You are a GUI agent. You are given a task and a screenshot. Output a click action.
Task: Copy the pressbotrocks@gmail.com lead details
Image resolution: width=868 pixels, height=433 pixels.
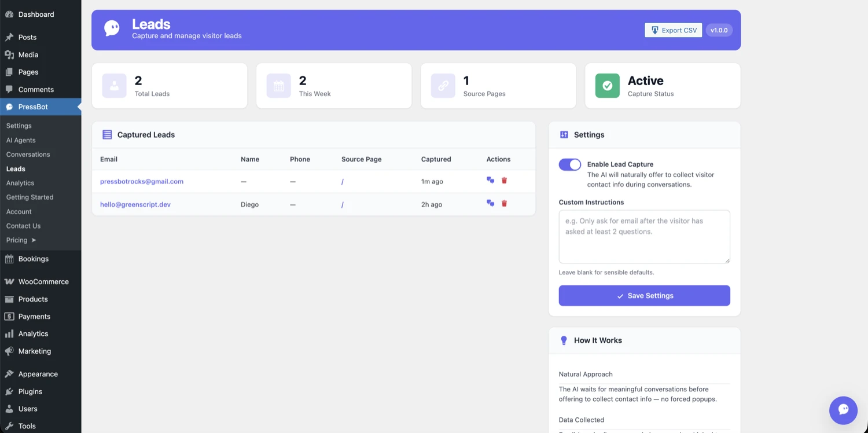tap(490, 181)
